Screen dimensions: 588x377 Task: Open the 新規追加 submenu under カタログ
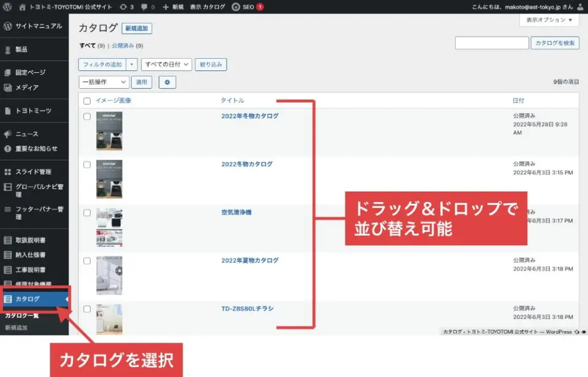pyautogui.click(x=16, y=327)
